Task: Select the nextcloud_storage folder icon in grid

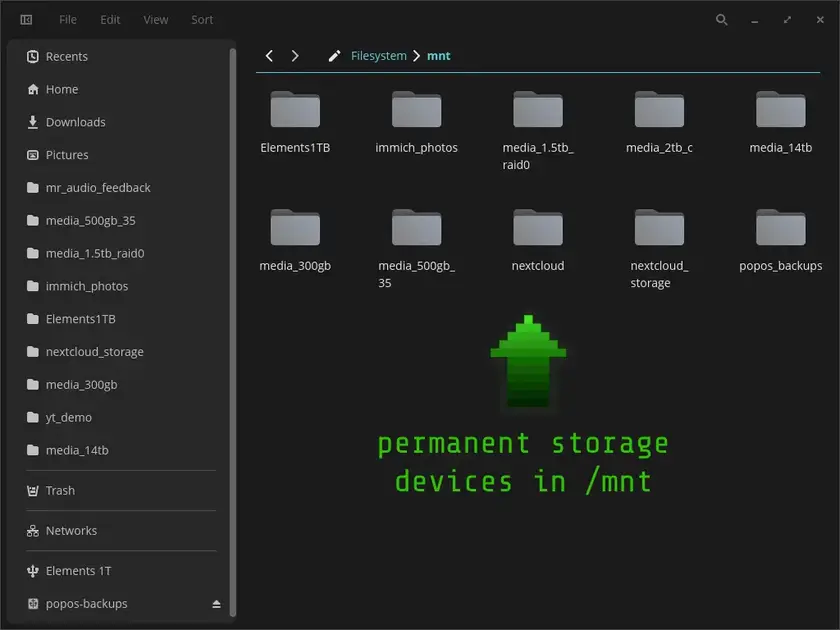Action: [x=659, y=227]
